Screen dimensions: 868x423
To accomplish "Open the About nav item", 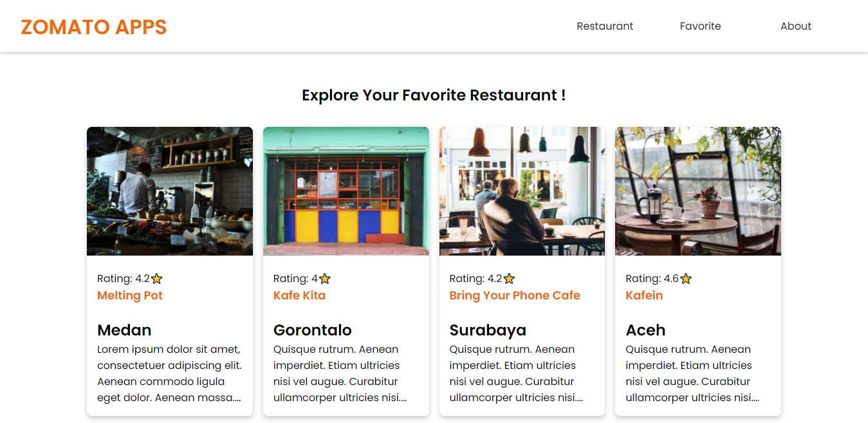I will pos(796,26).
